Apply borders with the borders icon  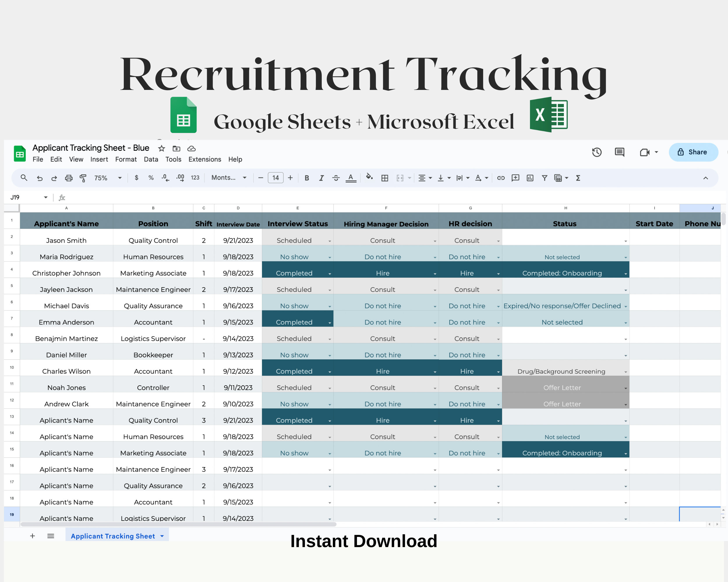tap(385, 178)
